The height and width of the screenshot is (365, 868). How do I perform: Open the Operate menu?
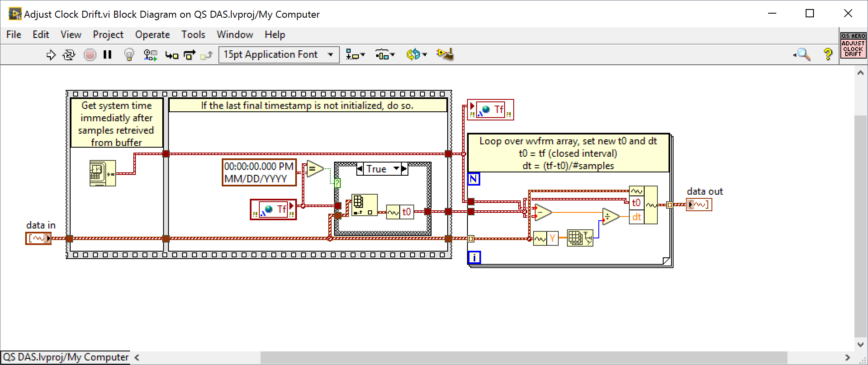click(x=152, y=35)
